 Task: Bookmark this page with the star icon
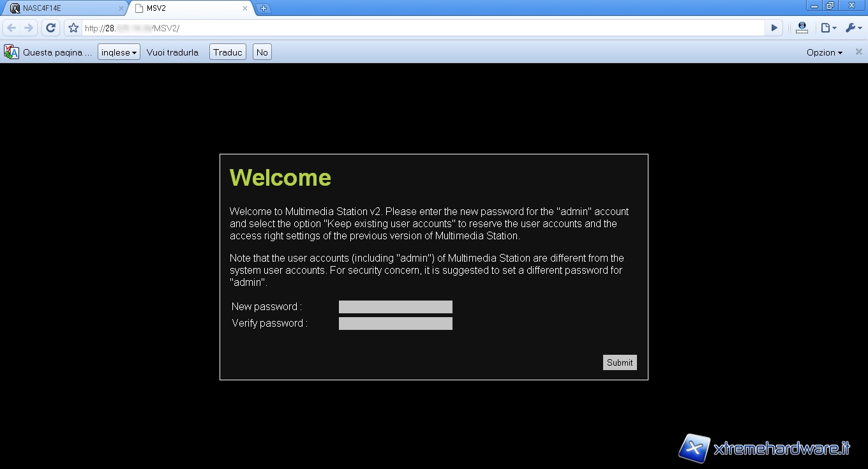point(73,28)
